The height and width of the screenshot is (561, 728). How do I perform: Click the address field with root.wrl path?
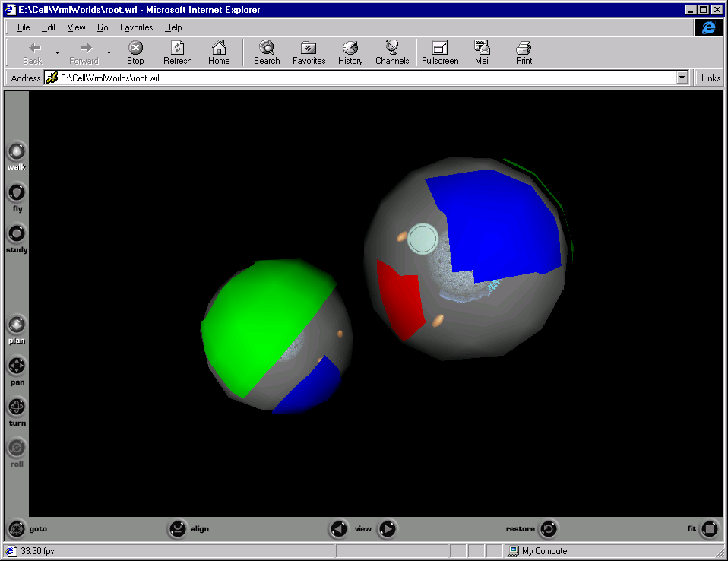[365, 78]
